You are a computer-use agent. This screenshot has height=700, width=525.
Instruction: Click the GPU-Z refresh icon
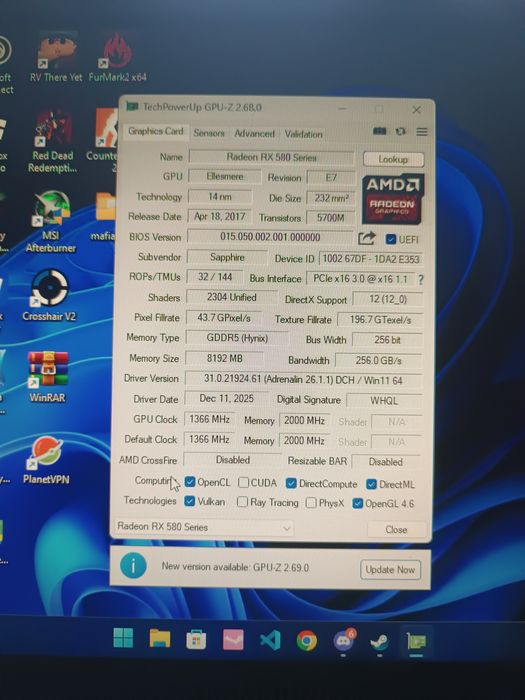(400, 131)
